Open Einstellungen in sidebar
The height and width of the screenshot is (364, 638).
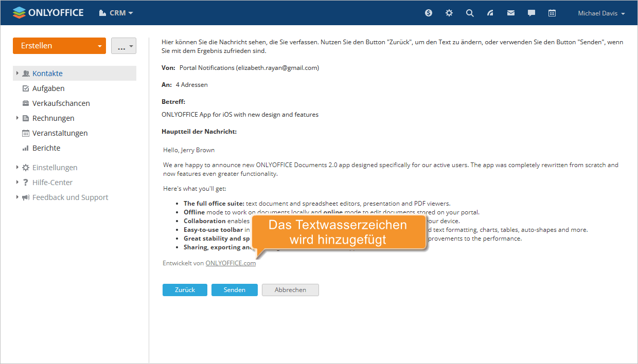55,168
